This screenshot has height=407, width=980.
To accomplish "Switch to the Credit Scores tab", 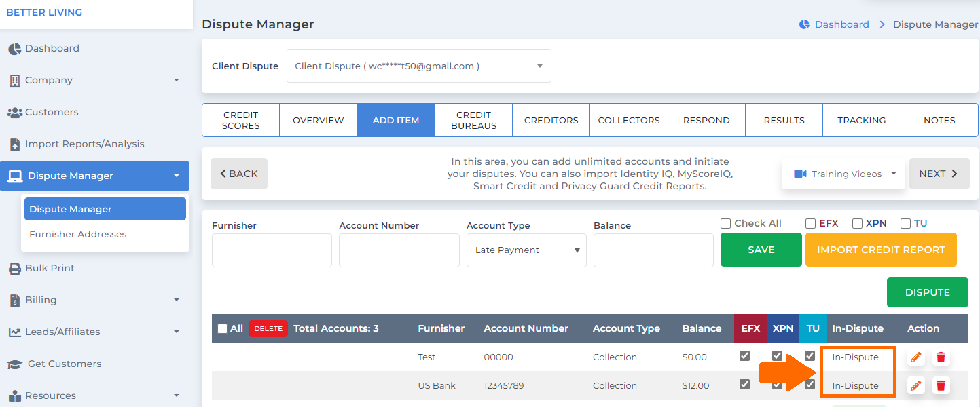I will coord(241,121).
